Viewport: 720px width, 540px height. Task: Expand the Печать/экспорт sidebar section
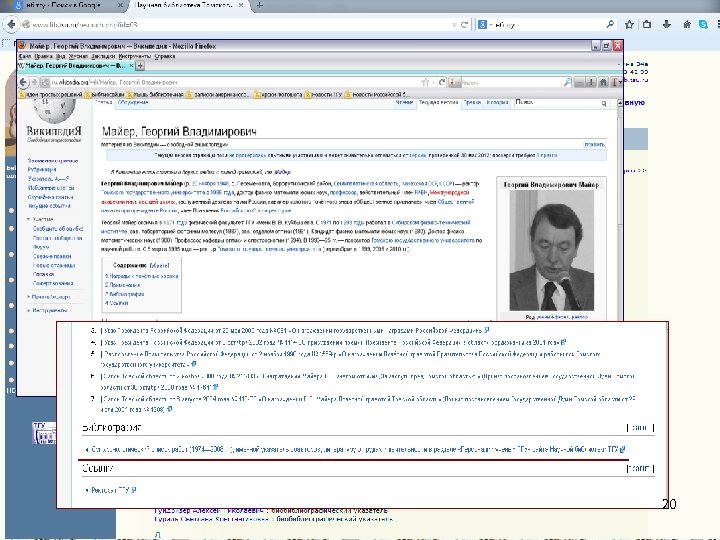[48, 297]
